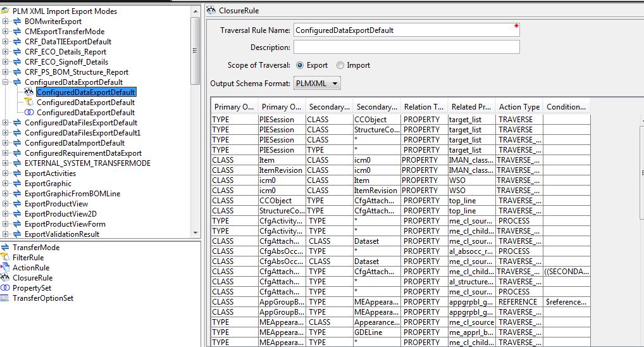Expand the BOMwriterExport tree node

coord(5,22)
